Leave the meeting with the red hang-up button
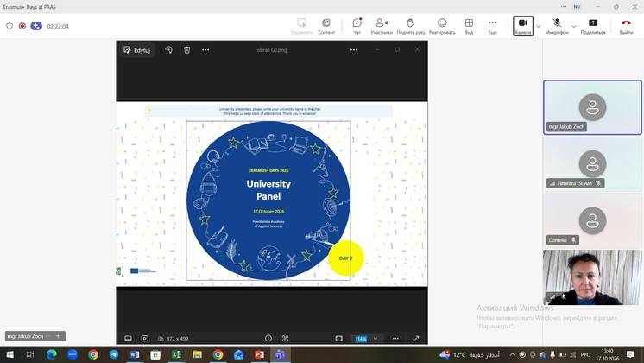 click(x=626, y=26)
